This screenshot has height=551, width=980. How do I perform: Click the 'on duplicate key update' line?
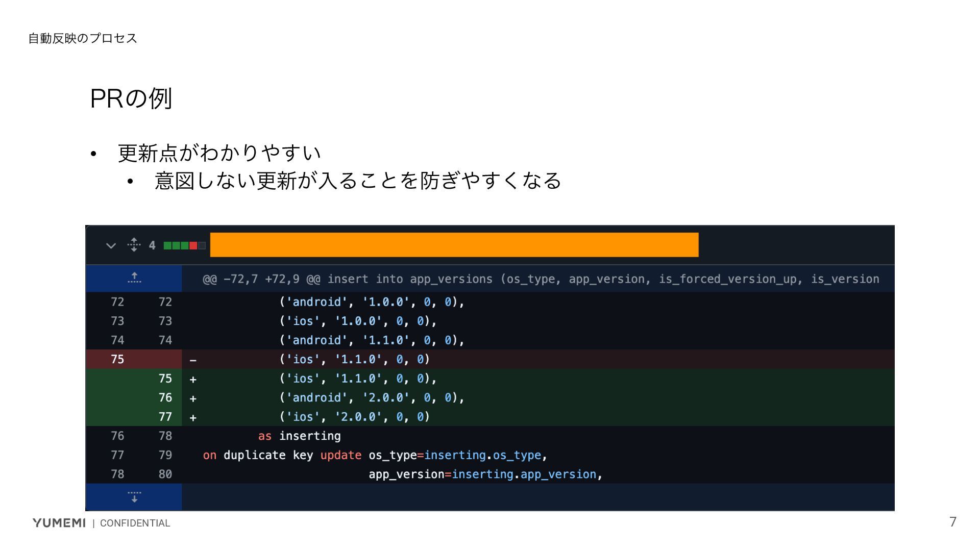click(x=282, y=455)
